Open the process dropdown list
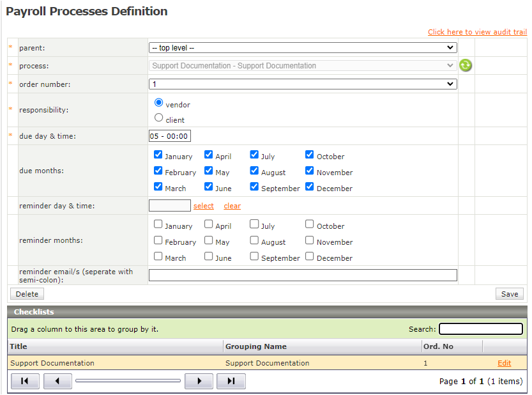Screen dimensions: 532x395 303,65
